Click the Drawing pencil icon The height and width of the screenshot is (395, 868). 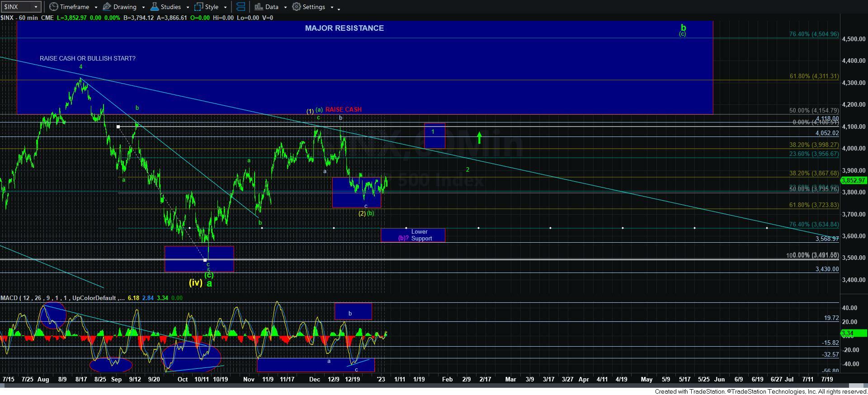coord(107,7)
